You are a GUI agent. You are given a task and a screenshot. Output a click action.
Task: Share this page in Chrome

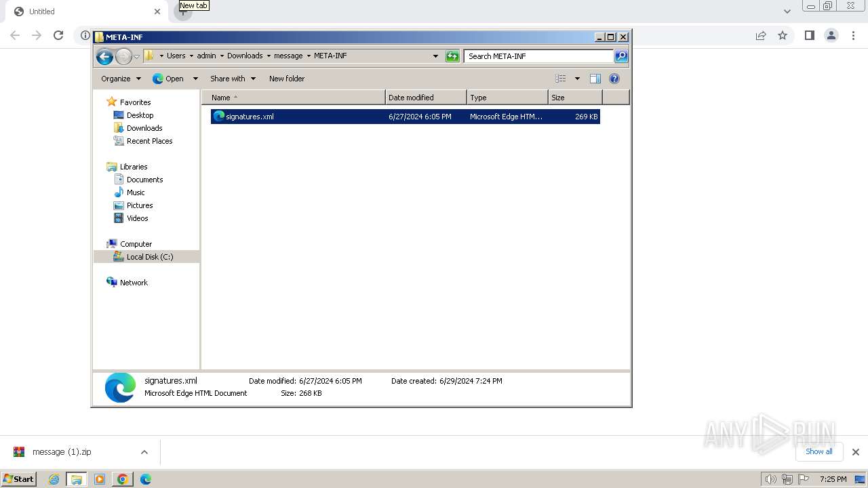tap(761, 35)
